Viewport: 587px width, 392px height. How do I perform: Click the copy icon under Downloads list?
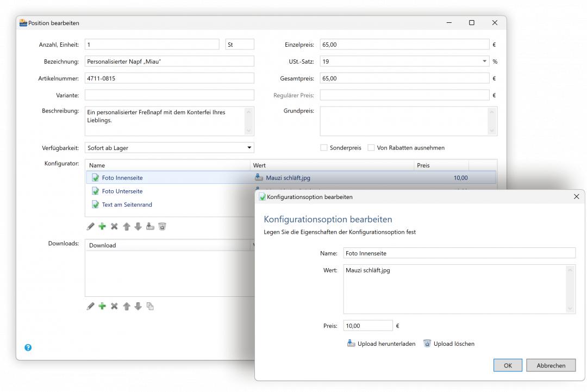tap(150, 306)
